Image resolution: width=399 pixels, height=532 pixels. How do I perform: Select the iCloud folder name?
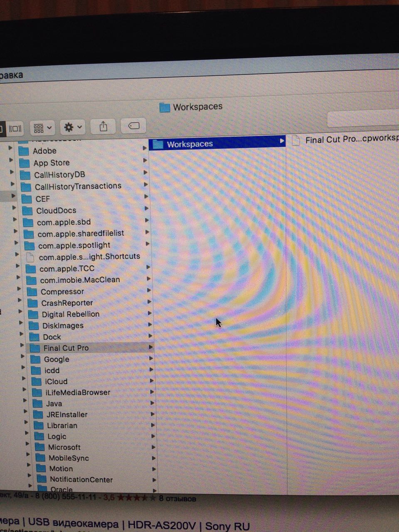coord(56,382)
